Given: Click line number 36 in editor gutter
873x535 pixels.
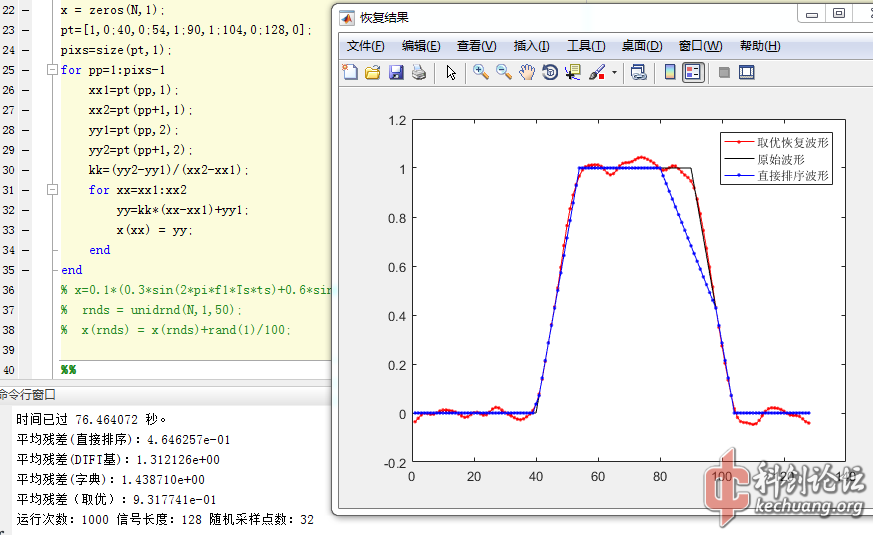Looking at the screenshot, I should pyautogui.click(x=8, y=290).
